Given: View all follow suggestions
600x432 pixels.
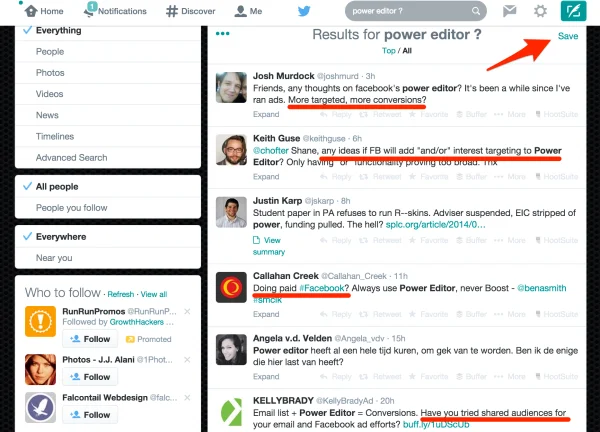Looking at the screenshot, I should [154, 294].
